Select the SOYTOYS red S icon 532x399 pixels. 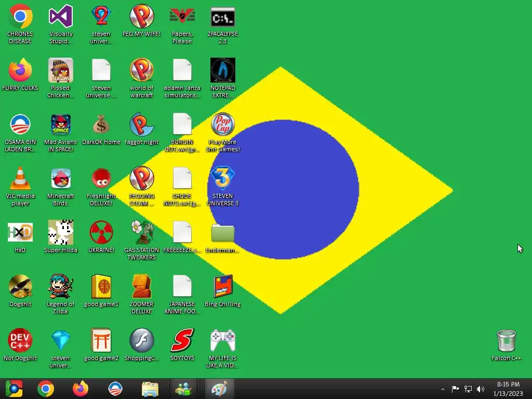coord(182,341)
